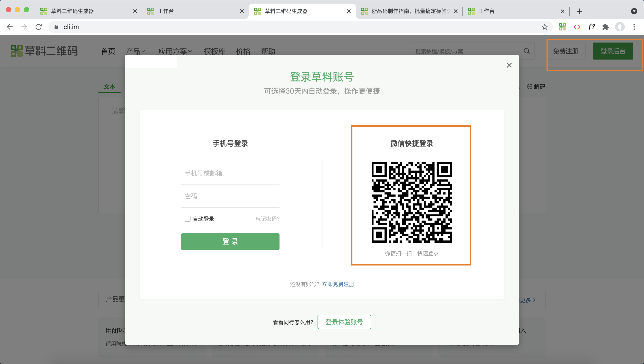Close the 浙品码制作指南 tab
644x364 pixels.
point(455,11)
